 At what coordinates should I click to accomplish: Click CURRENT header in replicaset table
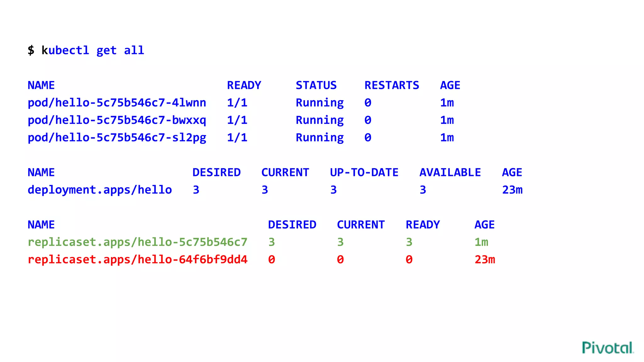[x=361, y=225]
